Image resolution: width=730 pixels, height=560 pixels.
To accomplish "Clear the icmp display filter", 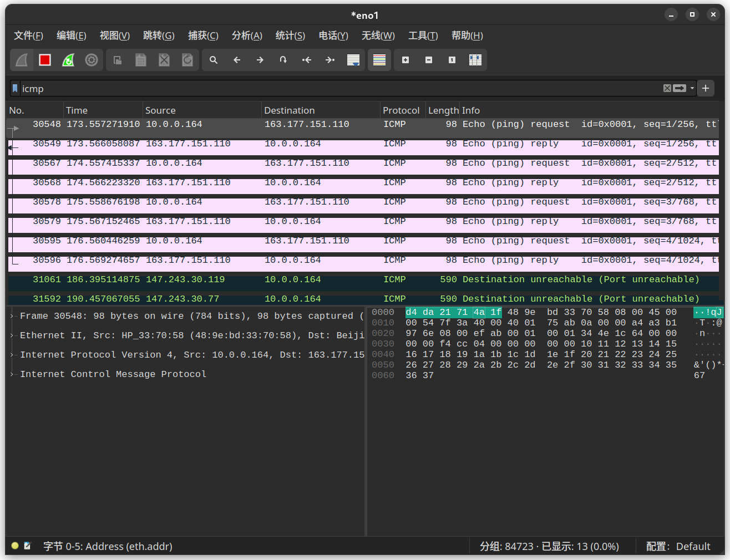I will pyautogui.click(x=667, y=88).
